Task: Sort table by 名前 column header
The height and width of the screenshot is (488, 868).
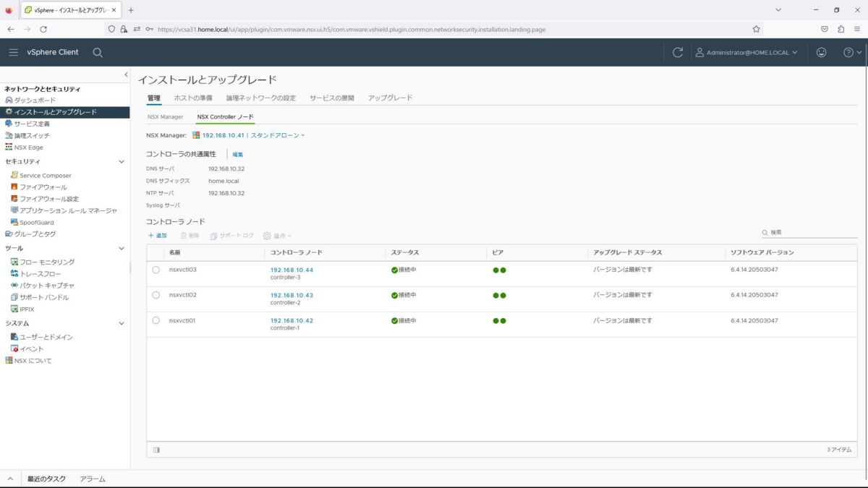Action: point(175,252)
